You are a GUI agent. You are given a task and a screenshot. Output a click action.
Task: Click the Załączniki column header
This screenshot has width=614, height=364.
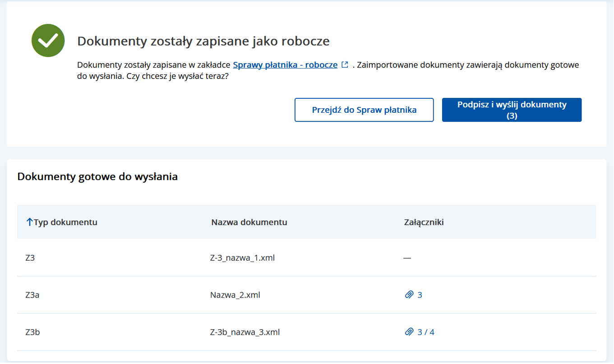[422, 222]
